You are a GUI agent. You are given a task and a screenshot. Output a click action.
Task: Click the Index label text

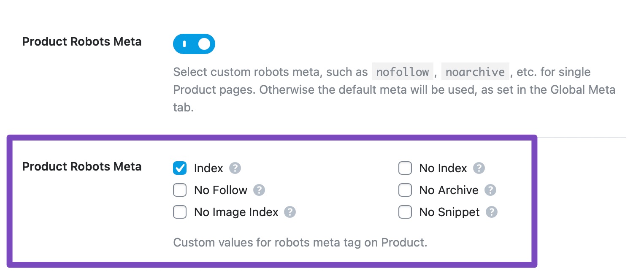click(x=208, y=168)
